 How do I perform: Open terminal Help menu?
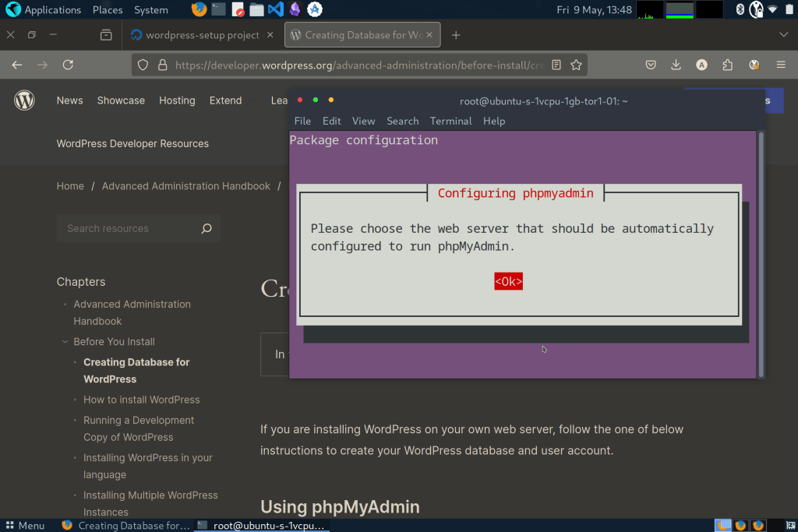click(x=493, y=121)
